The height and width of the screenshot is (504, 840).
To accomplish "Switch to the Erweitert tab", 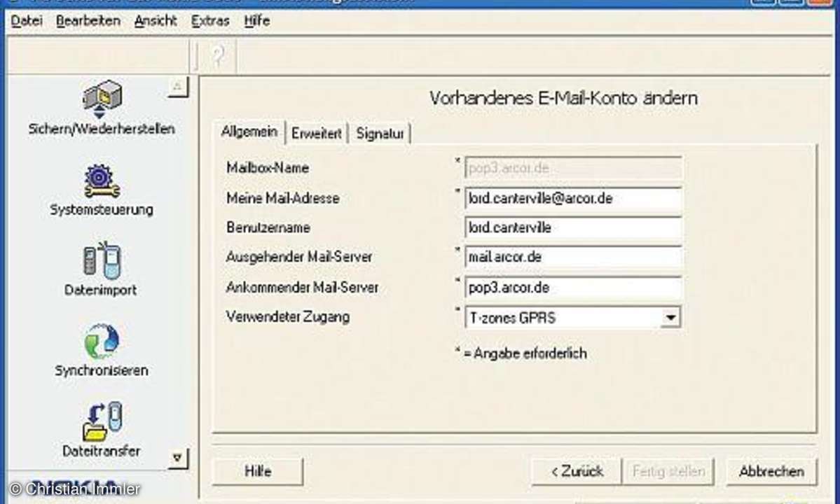I will pyautogui.click(x=316, y=133).
